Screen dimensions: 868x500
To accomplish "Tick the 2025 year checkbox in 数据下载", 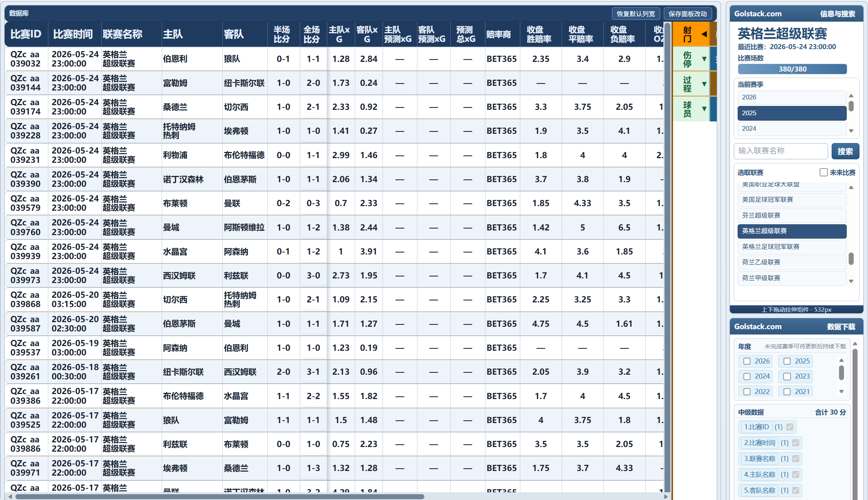I will click(x=787, y=361).
